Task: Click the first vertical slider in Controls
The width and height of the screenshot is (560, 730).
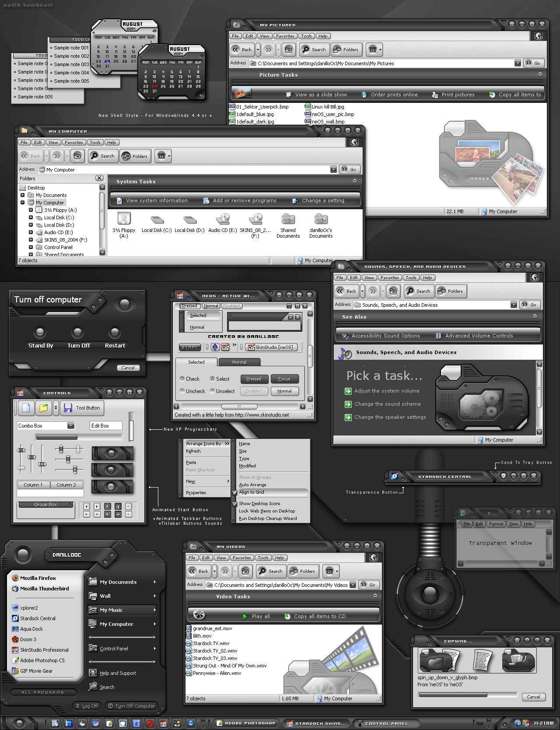Action: coord(21,450)
